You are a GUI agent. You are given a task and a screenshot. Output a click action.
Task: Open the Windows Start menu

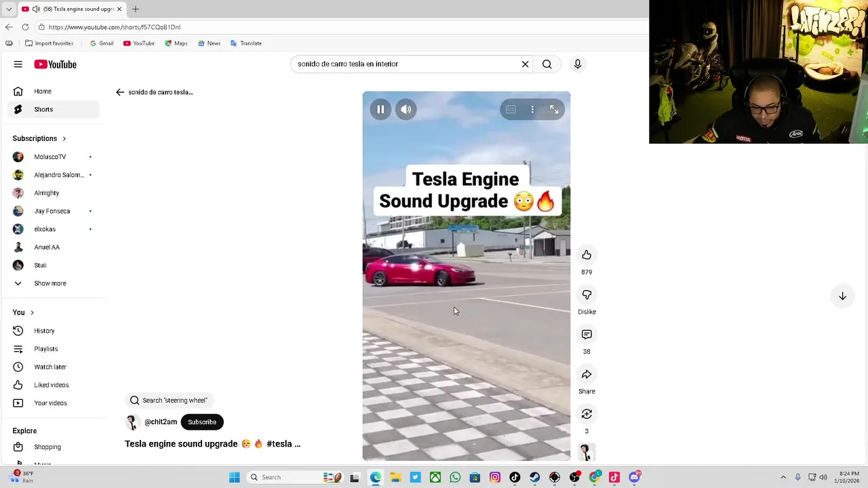[x=234, y=477]
